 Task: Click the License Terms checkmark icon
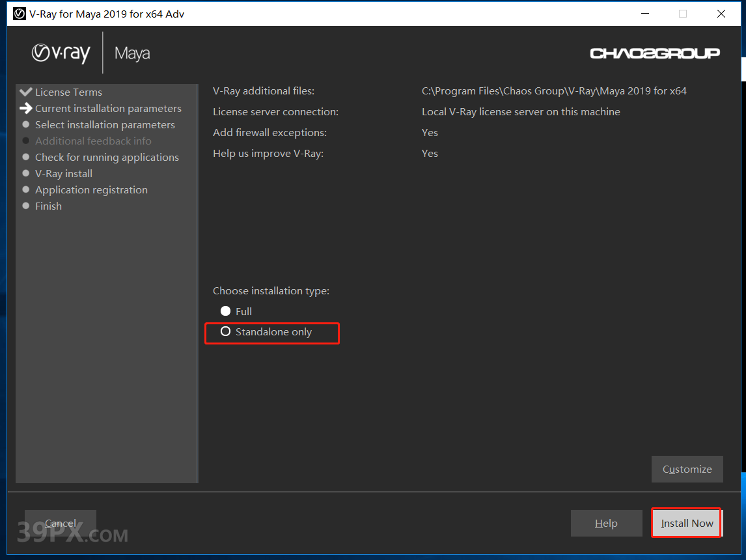coord(26,92)
